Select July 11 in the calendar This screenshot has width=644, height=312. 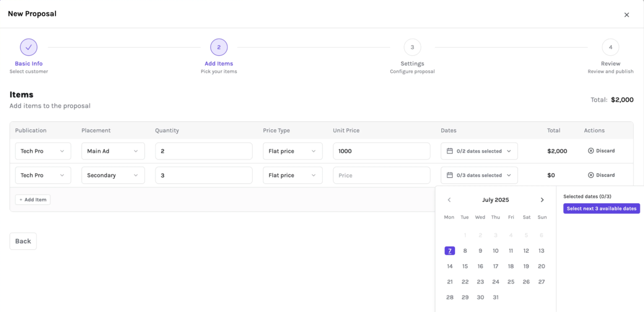point(511,251)
